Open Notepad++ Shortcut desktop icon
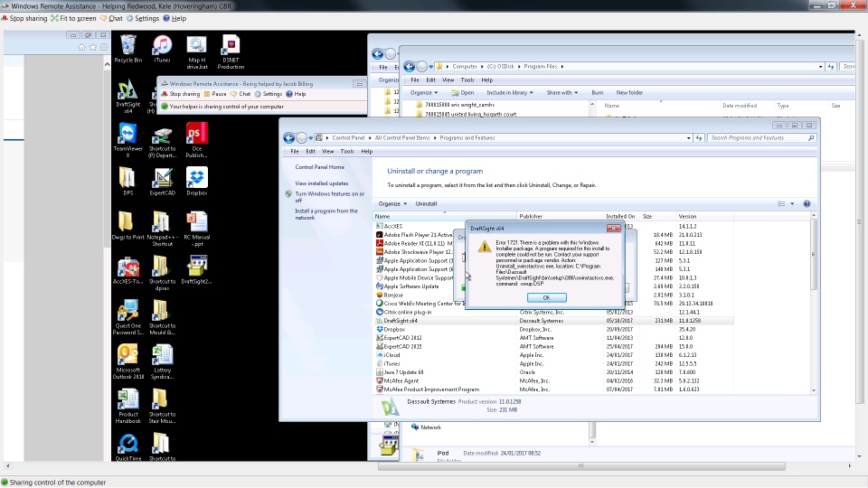The image size is (868, 488). pyautogui.click(x=162, y=229)
